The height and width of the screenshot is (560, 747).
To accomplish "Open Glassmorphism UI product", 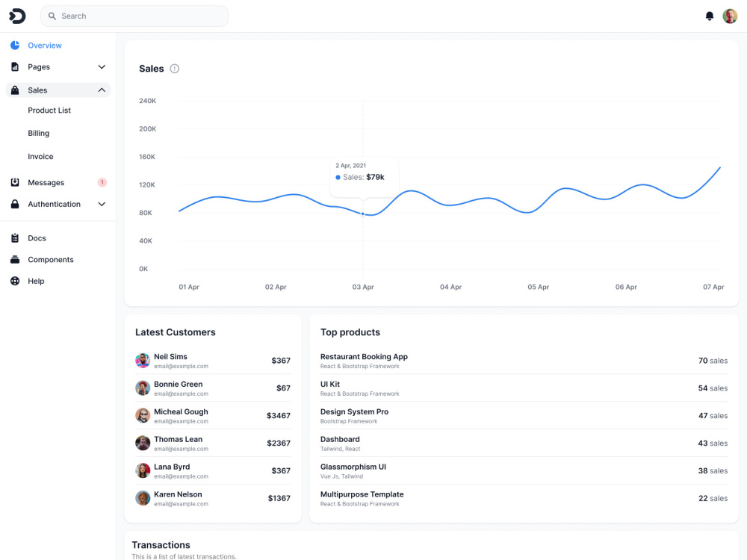I will tap(353, 467).
